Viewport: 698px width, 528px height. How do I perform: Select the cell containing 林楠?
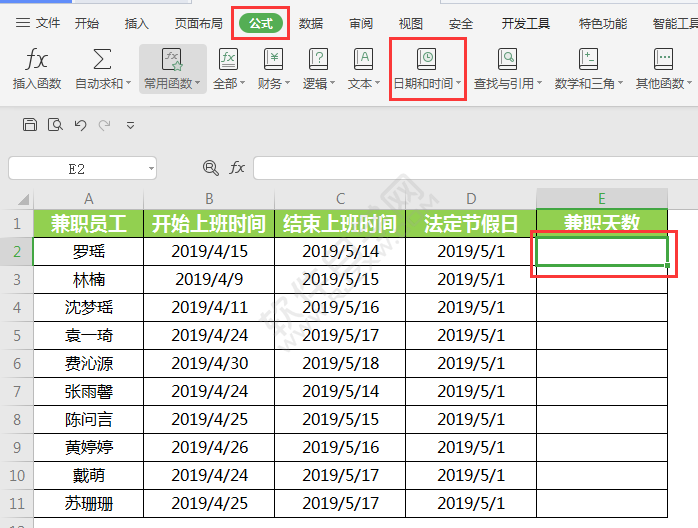[x=89, y=280]
